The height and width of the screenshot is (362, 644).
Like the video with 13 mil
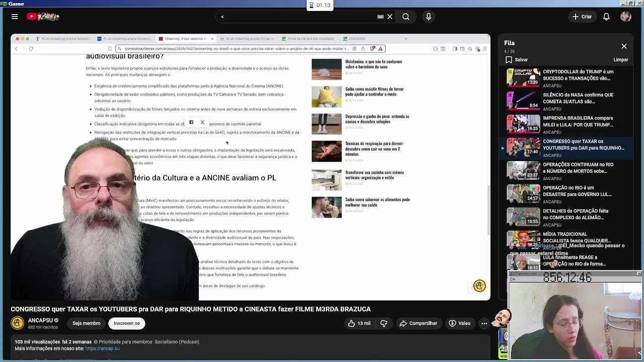point(359,323)
